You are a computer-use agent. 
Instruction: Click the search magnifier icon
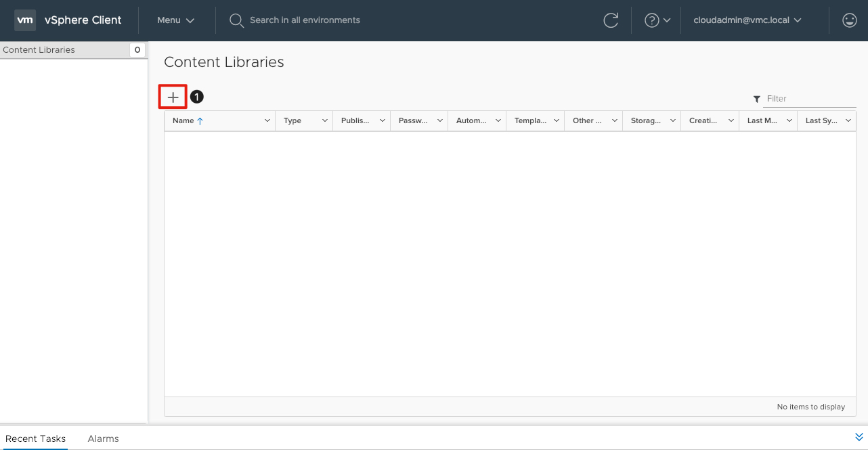click(236, 20)
